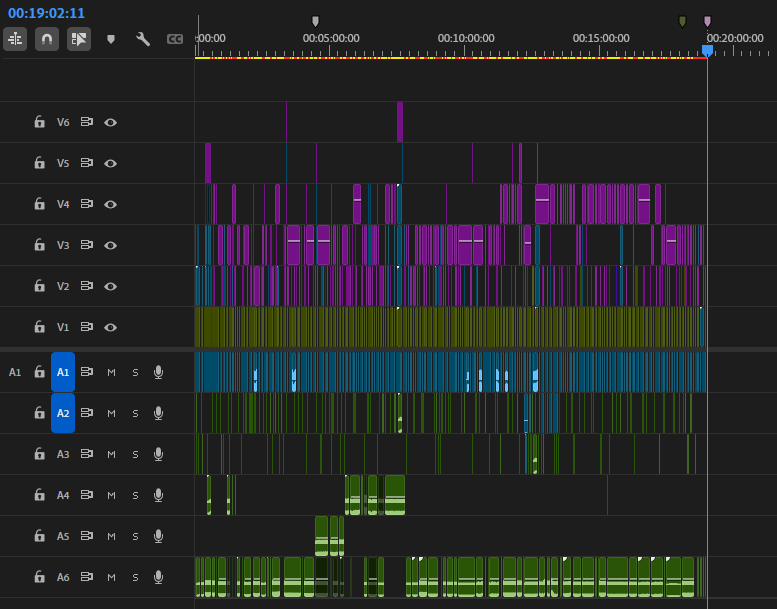Image resolution: width=777 pixels, height=609 pixels.
Task: Lock video track V1
Action: 39,327
